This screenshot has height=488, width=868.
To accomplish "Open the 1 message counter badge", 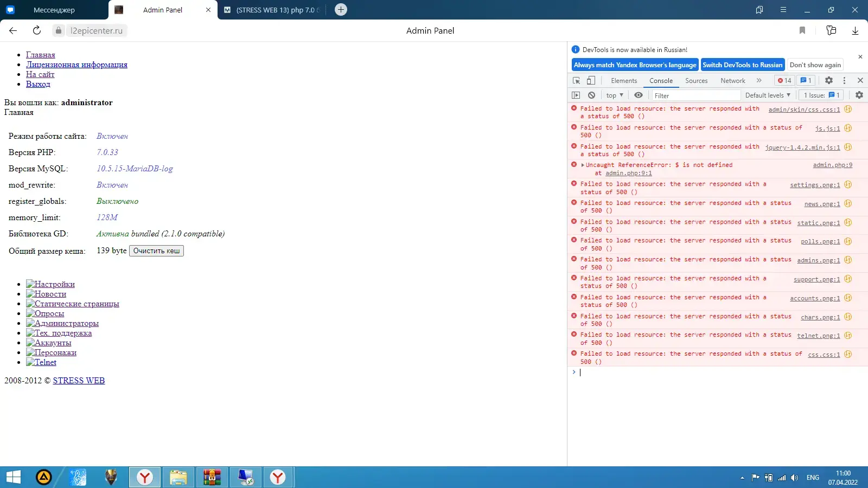I will 806,80.
